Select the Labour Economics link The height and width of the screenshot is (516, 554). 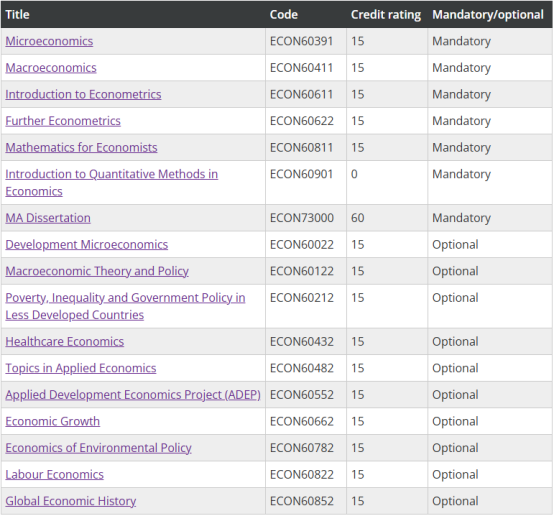(54, 474)
